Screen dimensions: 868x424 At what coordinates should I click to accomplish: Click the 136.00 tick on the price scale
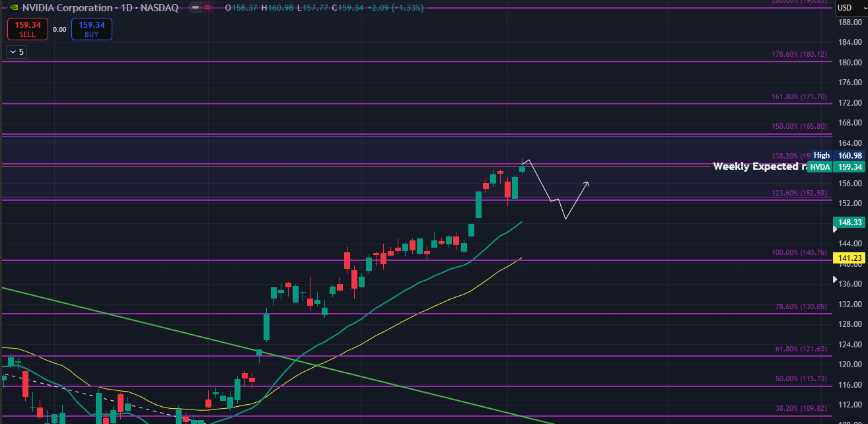(x=849, y=284)
